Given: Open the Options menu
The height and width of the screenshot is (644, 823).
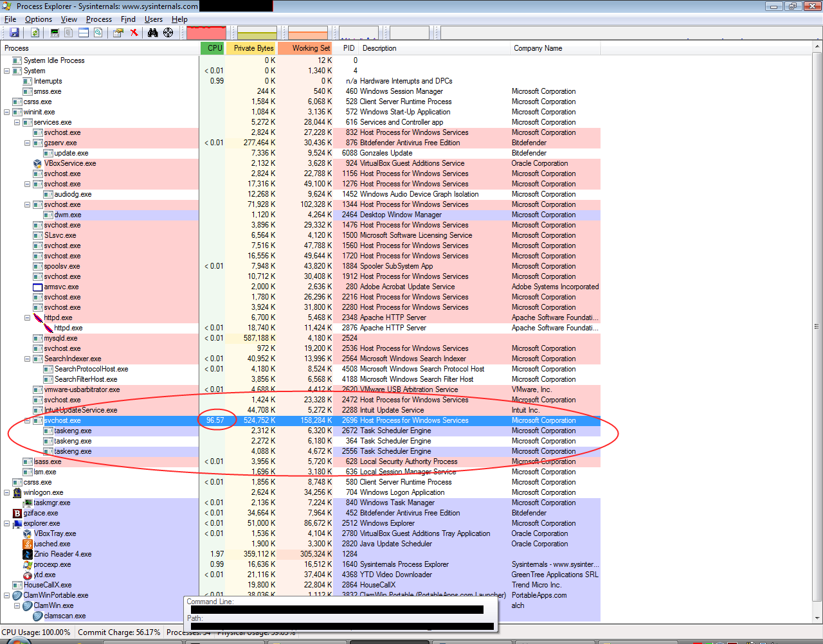Looking at the screenshot, I should [39, 19].
